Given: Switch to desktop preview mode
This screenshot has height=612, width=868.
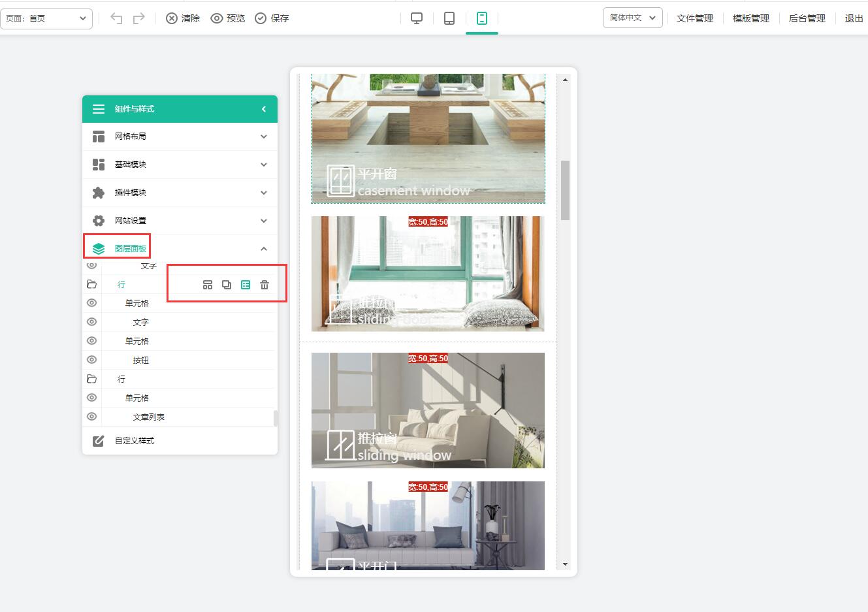Looking at the screenshot, I should 417,18.
